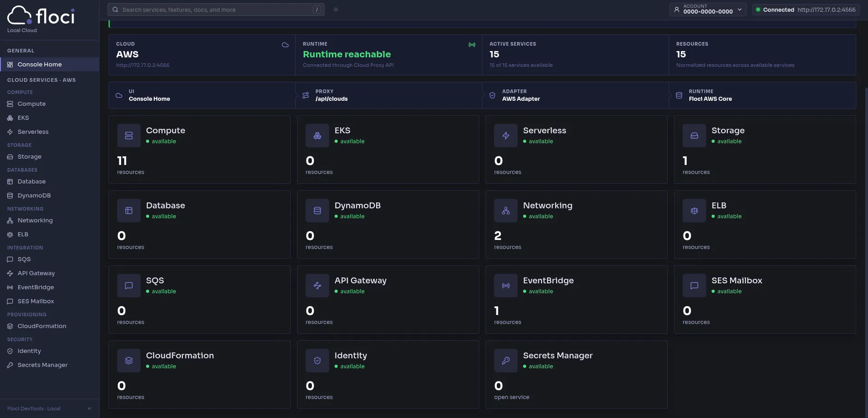This screenshot has height=418, width=868.
Task: Click the SES Mailbox card message icon
Action: coord(694,286)
